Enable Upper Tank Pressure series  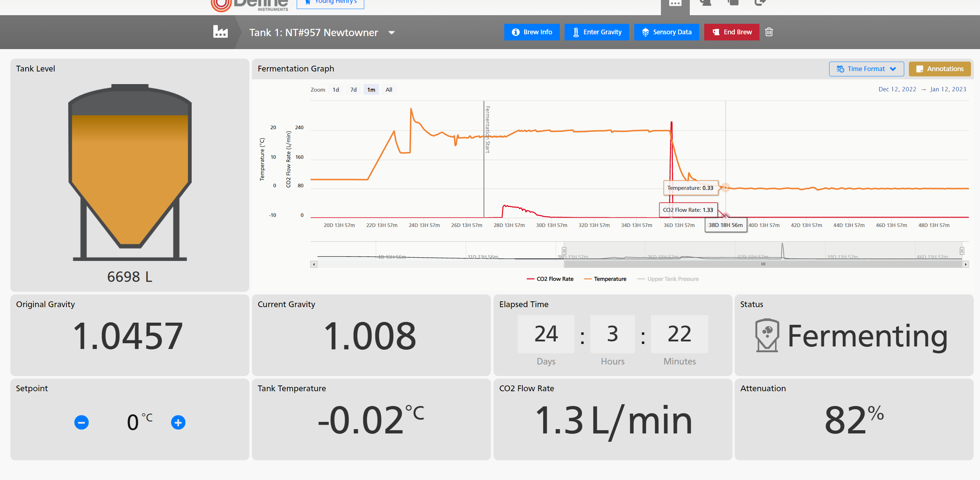(x=668, y=279)
